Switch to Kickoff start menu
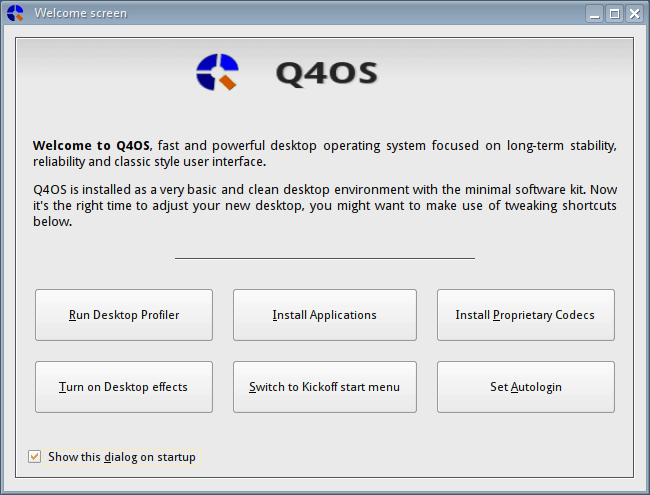Screen dimensions: 650x495 point(325,387)
